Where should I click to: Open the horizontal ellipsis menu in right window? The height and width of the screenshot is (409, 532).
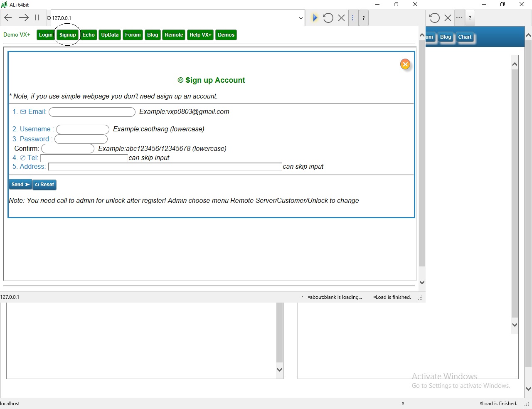[x=459, y=18]
